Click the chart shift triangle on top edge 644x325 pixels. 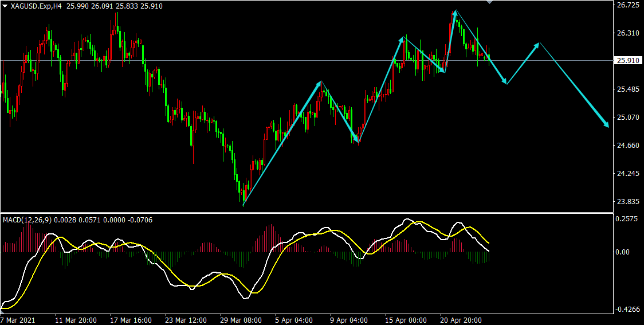(x=489, y=2)
